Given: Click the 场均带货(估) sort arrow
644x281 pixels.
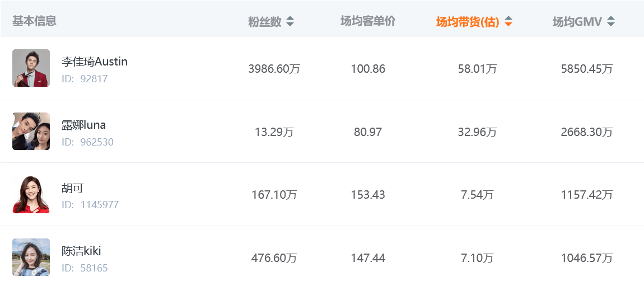Looking at the screenshot, I should (508, 22).
